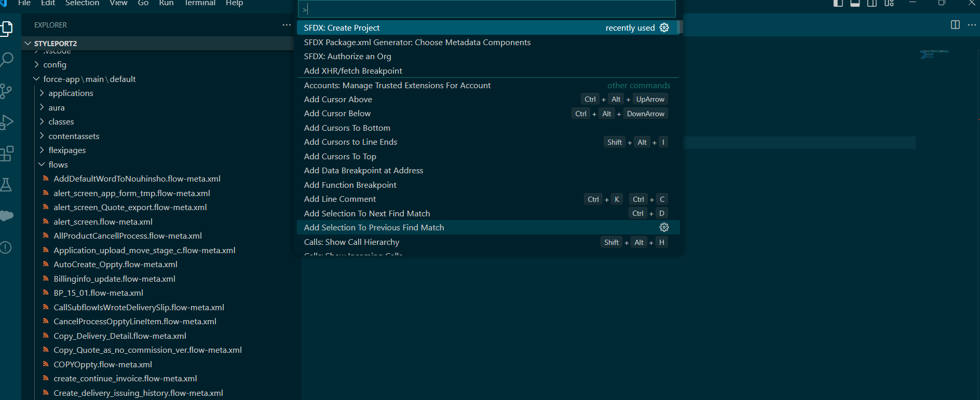Expand the config folder
The height and width of the screenshot is (400, 980).
pyautogui.click(x=158, y=64)
